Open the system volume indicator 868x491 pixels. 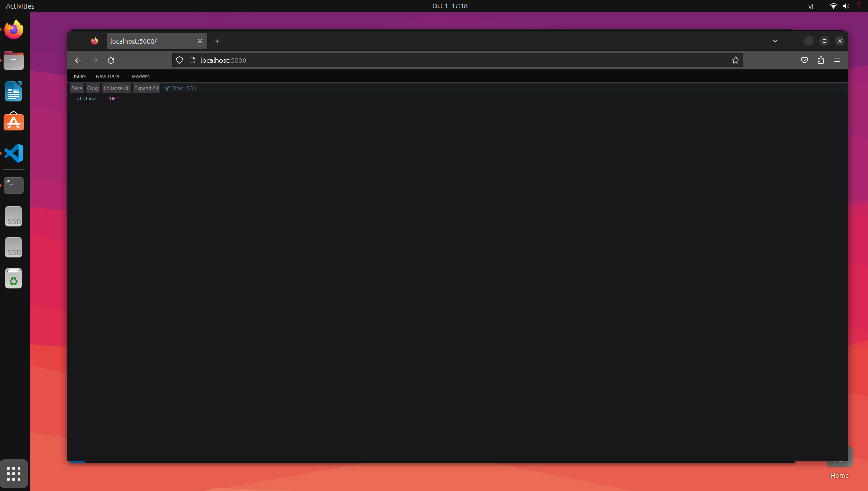click(846, 6)
